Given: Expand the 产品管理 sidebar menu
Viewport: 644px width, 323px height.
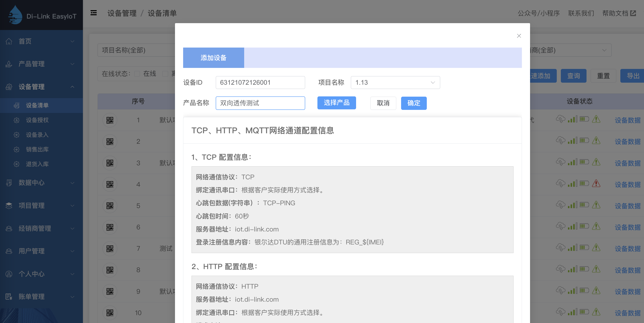Looking at the screenshot, I should [41, 64].
